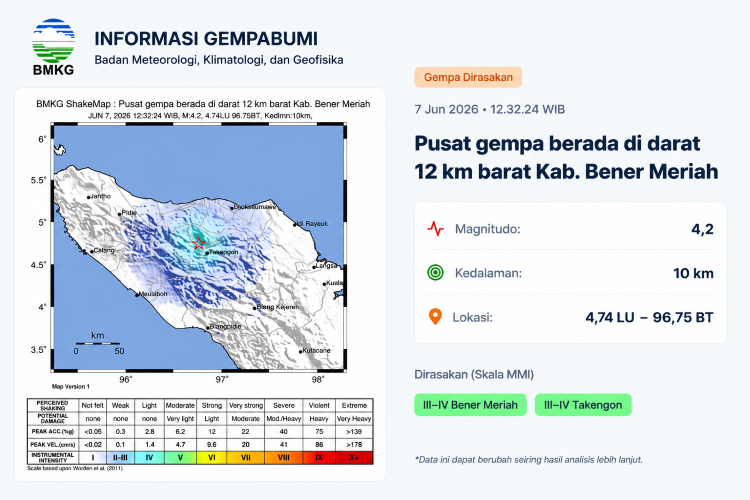Image resolution: width=750 pixels, height=500 pixels.
Task: Click the Mod./Heavy damage cell
Action: click(x=284, y=419)
